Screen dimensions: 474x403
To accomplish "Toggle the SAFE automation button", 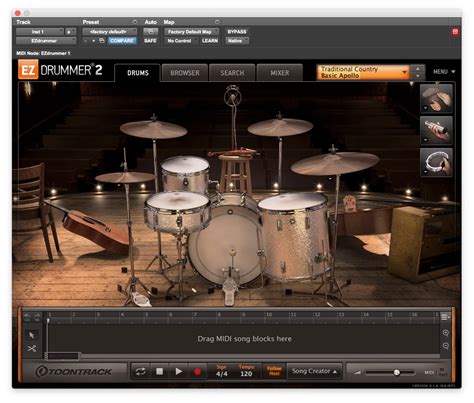I will point(150,41).
